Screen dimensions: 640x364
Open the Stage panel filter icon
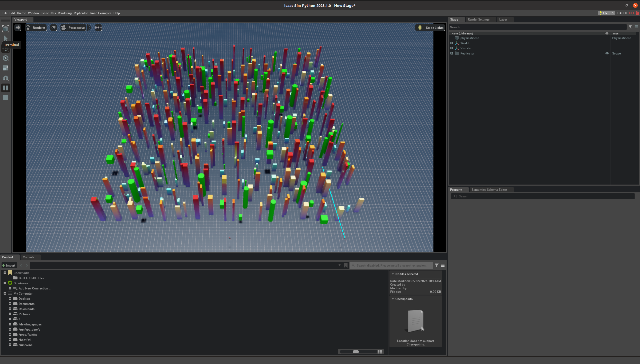(630, 27)
